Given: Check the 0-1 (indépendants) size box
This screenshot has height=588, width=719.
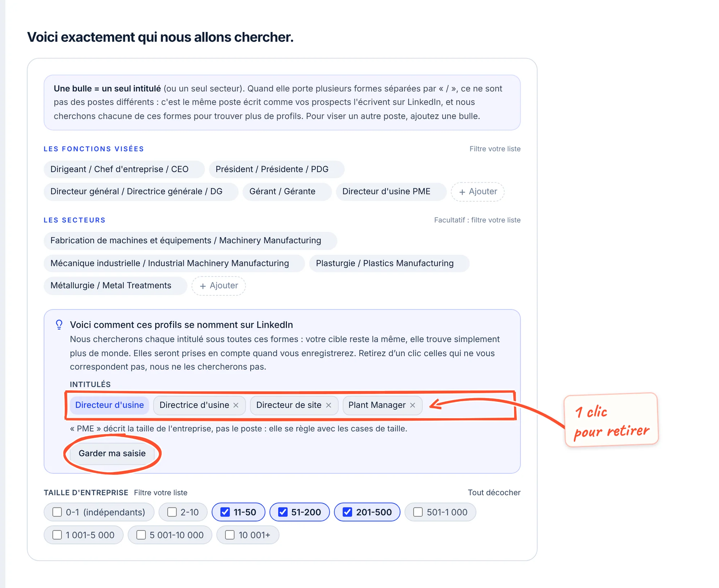Looking at the screenshot, I should tap(57, 512).
